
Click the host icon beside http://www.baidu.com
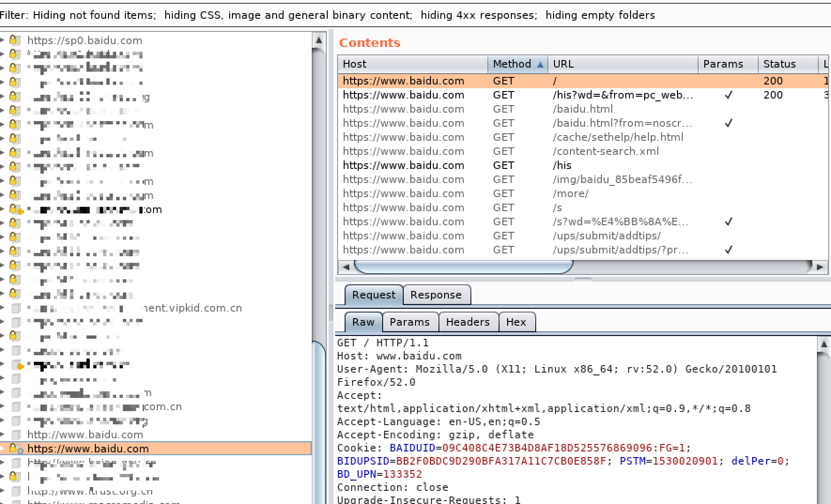tap(16, 435)
